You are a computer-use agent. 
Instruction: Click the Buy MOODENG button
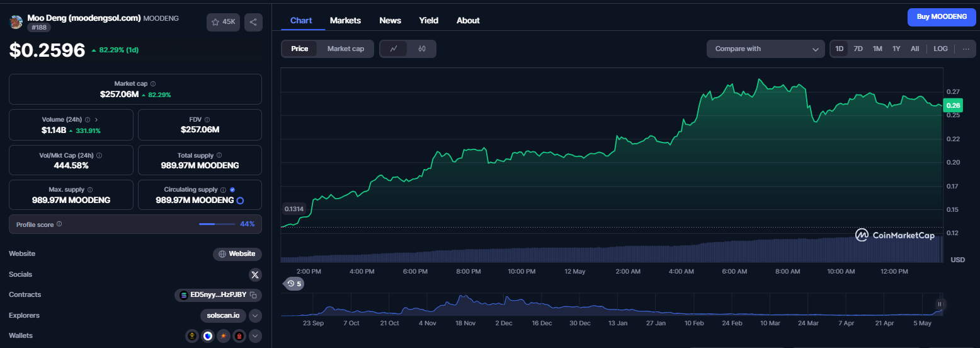(942, 17)
